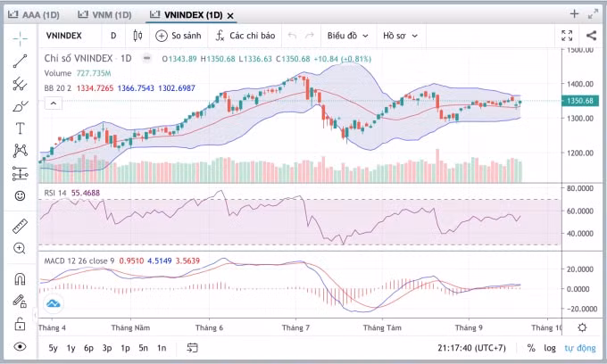Select the 1n time range

(x=162, y=348)
